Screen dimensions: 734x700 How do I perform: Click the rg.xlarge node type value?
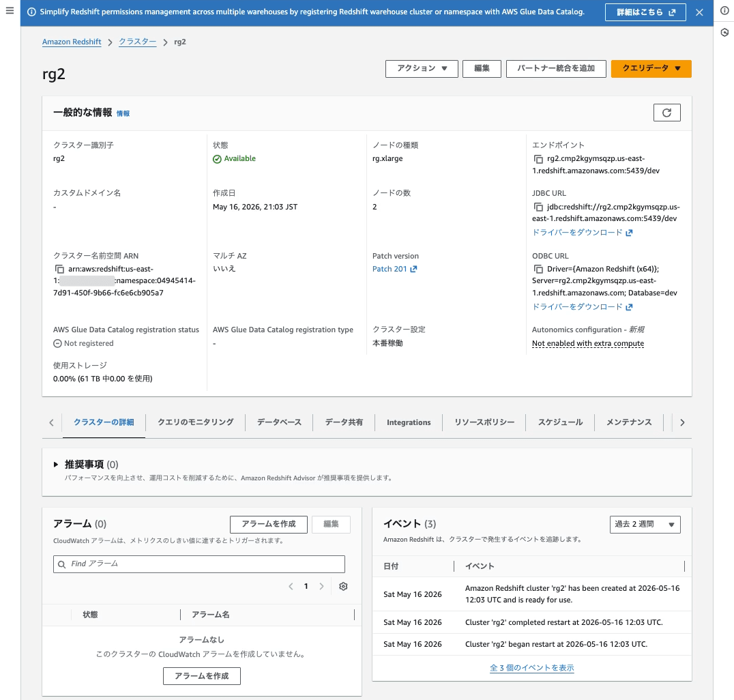(x=387, y=158)
